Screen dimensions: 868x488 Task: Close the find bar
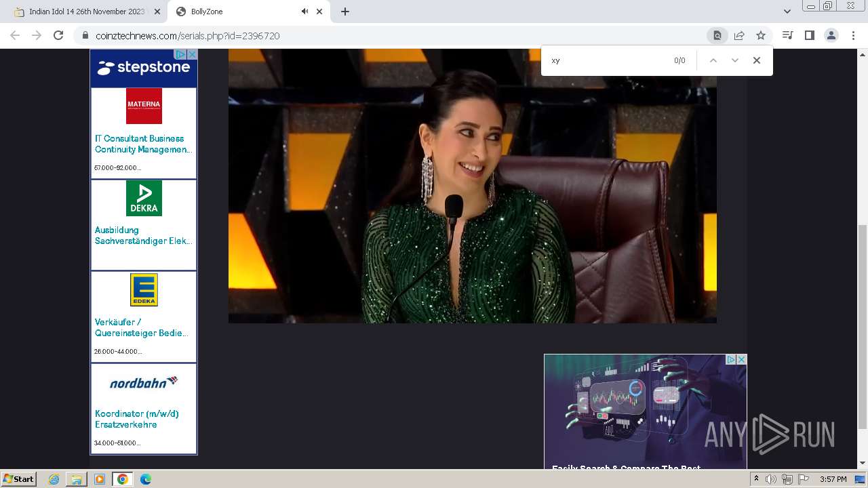click(757, 60)
